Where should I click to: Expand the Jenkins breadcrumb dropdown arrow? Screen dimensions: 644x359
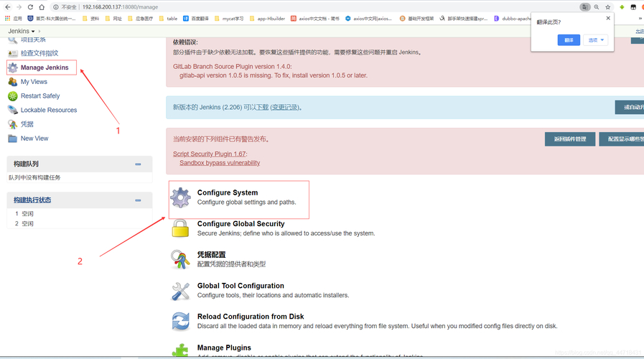tap(33, 31)
